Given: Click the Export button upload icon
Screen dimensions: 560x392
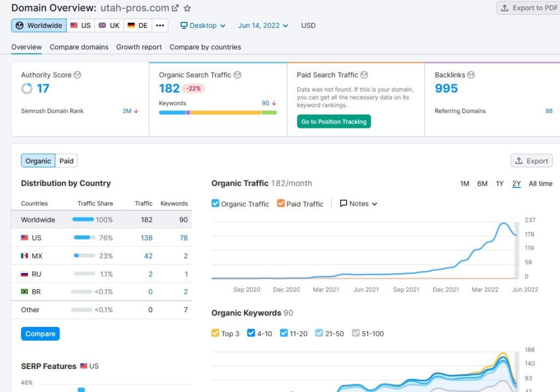Looking at the screenshot, I should tap(519, 161).
